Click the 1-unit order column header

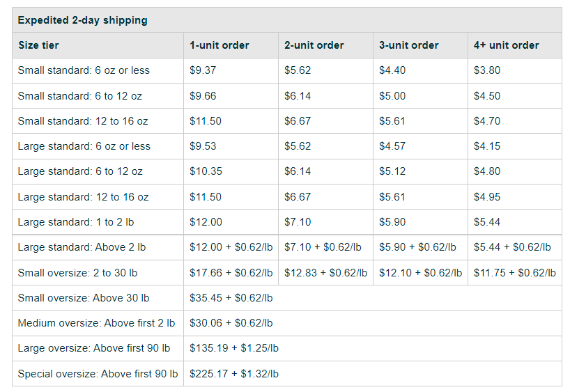[219, 45]
